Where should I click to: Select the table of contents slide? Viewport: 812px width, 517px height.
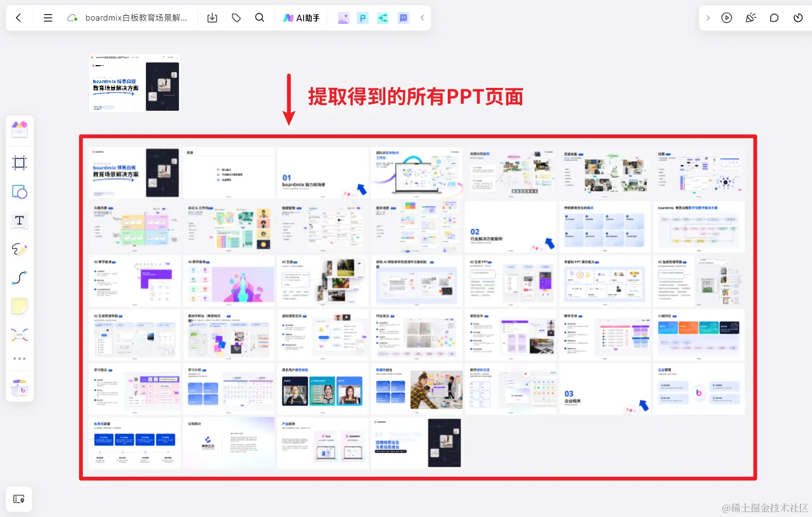click(x=228, y=172)
